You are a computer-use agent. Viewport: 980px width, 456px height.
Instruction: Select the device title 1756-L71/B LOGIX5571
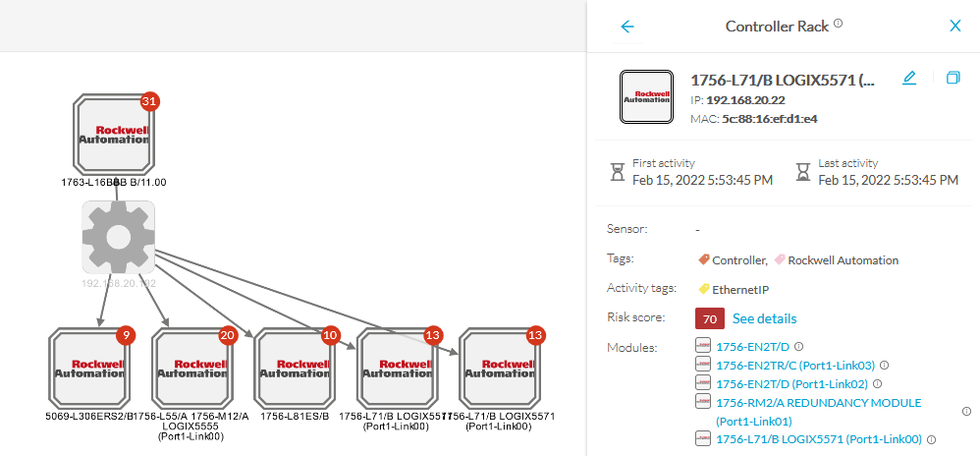[x=782, y=81]
